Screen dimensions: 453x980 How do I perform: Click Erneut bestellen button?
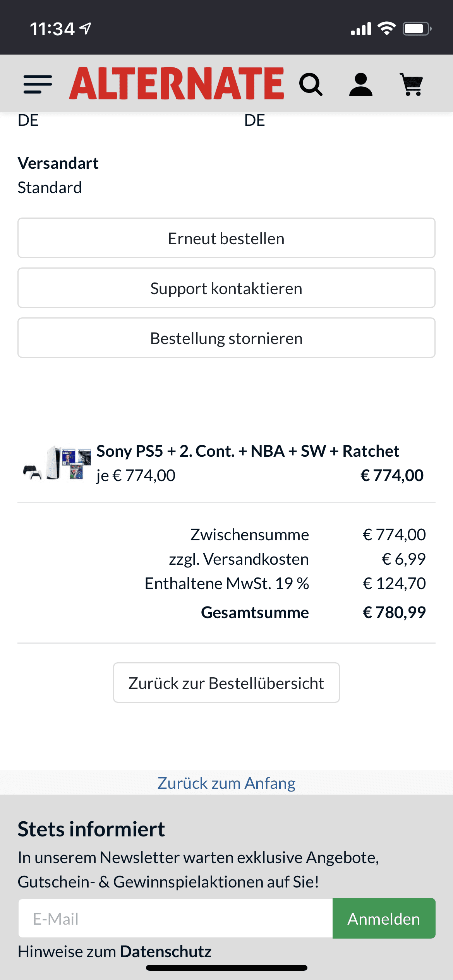coord(226,238)
